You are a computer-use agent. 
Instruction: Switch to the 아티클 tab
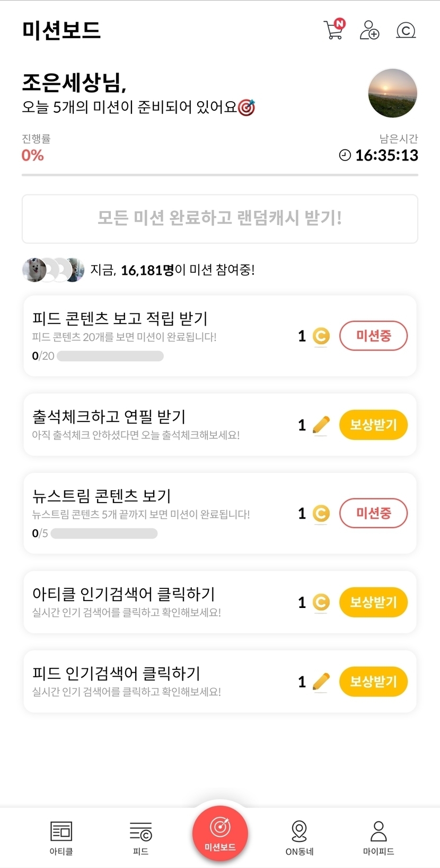(x=61, y=838)
